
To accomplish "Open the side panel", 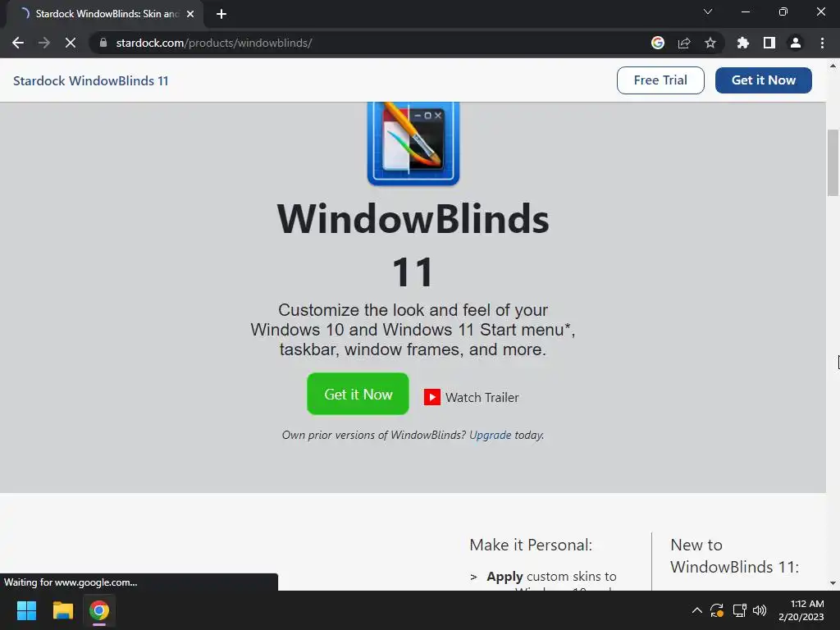I will (x=769, y=43).
